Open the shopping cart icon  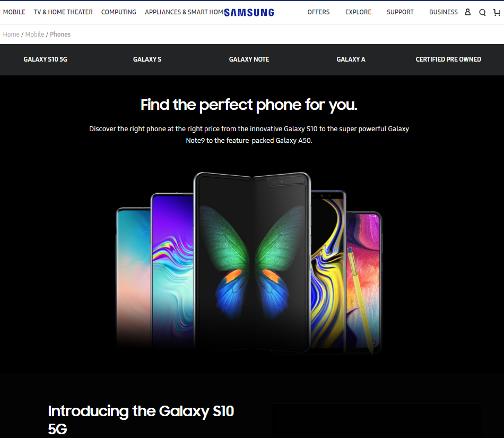[x=497, y=12]
